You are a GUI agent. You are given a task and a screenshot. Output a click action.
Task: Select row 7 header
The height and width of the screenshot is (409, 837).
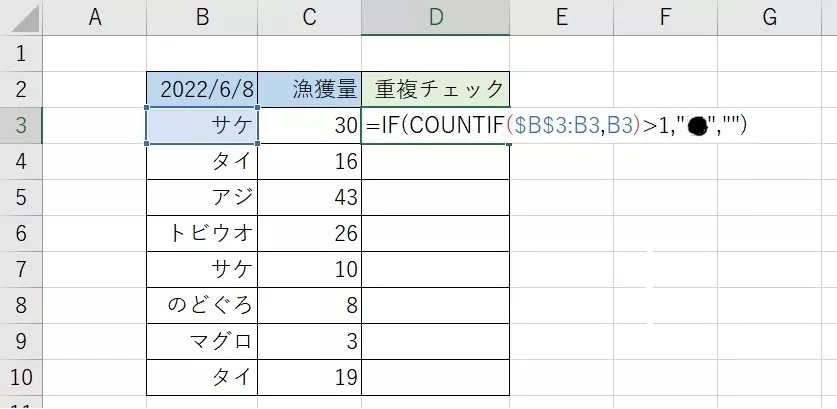click(x=21, y=270)
